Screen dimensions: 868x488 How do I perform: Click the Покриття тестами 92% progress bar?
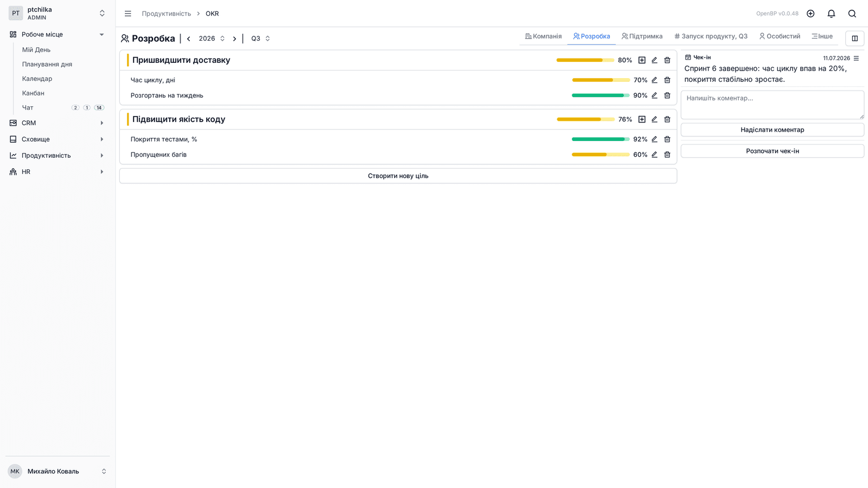601,139
